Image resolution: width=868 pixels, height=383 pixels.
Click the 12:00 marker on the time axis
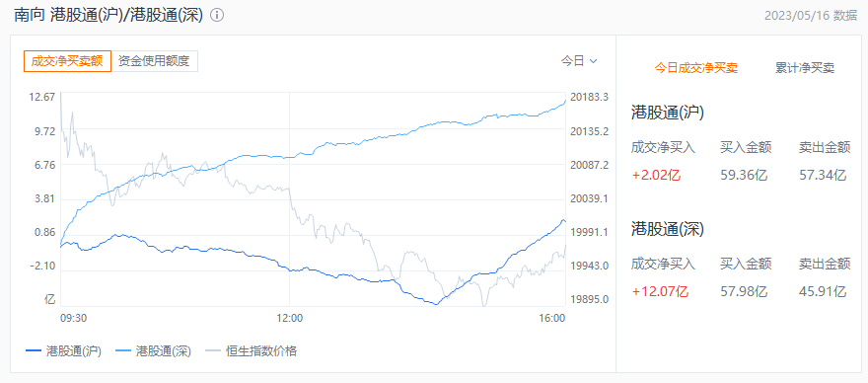click(290, 318)
